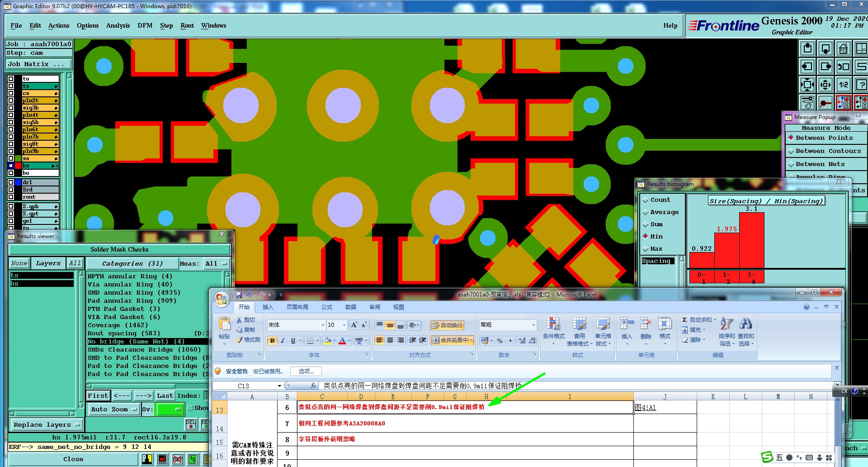Click the Excel Find and Select binoculars
Image resolution: width=868 pixels, height=467 pixels.
(x=745, y=323)
